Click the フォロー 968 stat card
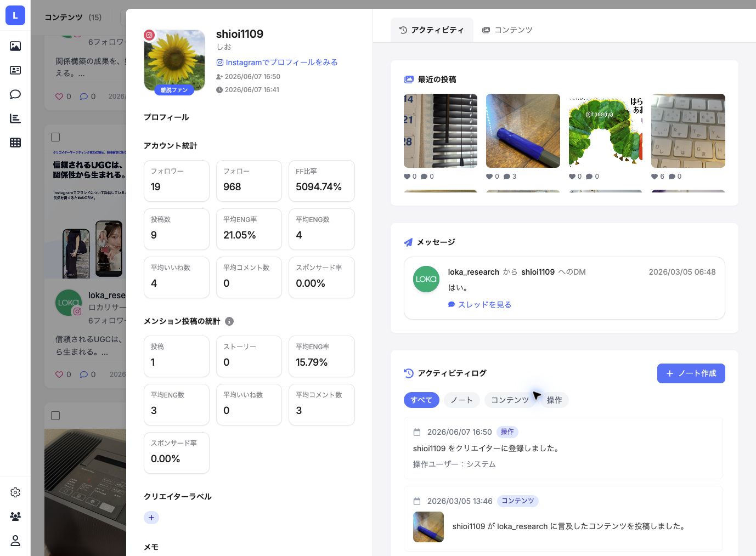The height and width of the screenshot is (556, 756). (x=249, y=181)
